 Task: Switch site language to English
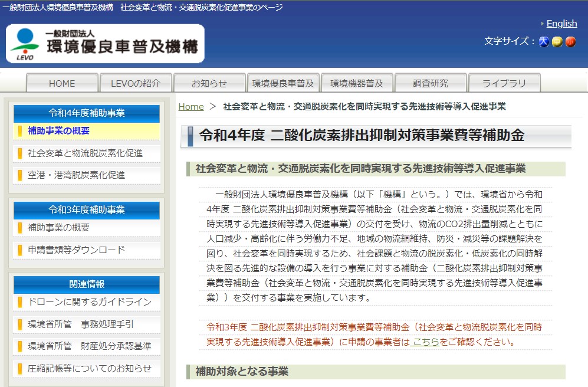click(561, 24)
